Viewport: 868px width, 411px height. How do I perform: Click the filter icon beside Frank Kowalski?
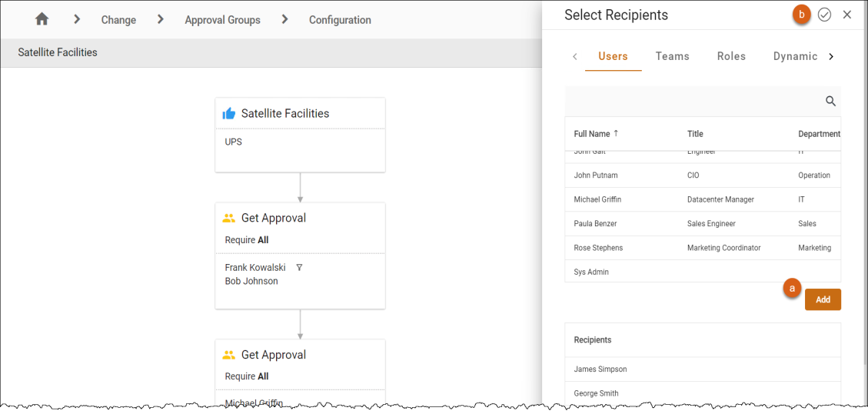(299, 268)
